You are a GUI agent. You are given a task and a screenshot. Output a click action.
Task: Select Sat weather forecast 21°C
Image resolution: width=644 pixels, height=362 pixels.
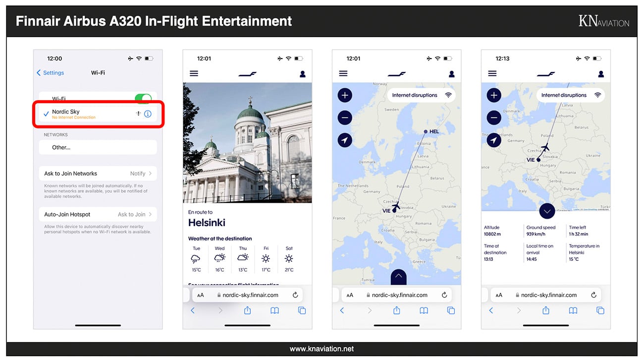click(x=289, y=259)
